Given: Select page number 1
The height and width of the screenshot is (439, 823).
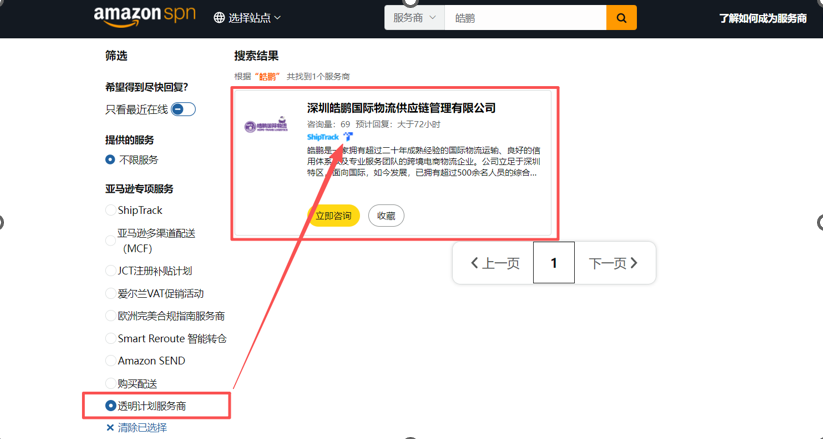Looking at the screenshot, I should pyautogui.click(x=554, y=263).
